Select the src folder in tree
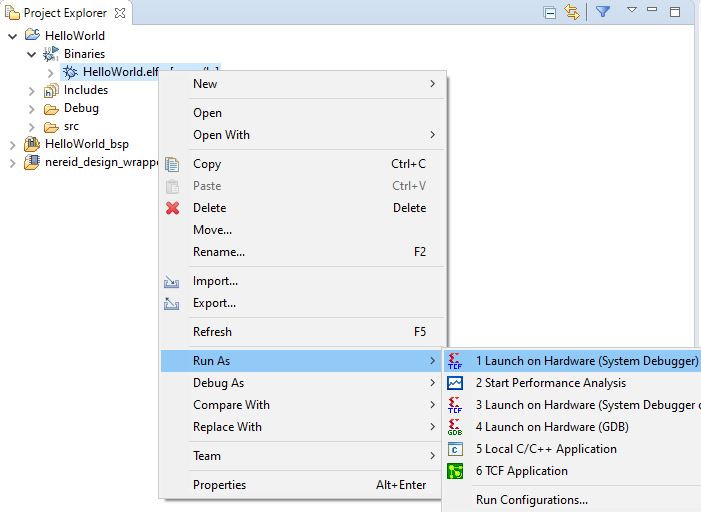This screenshot has width=701, height=512. point(71,126)
